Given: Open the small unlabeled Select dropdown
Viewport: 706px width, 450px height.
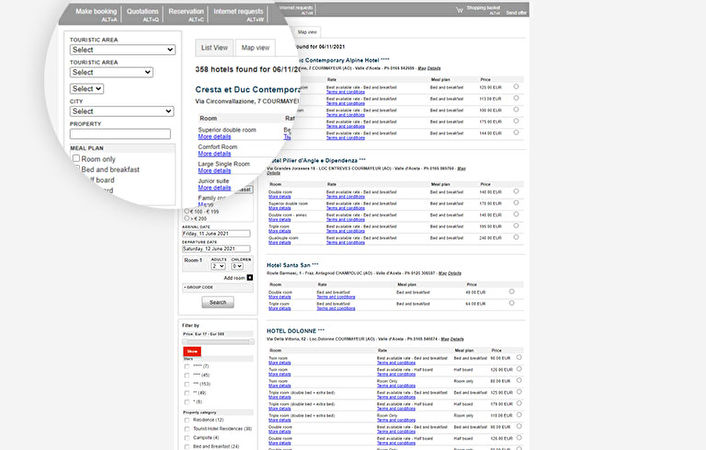Looking at the screenshot, I should click(86, 89).
